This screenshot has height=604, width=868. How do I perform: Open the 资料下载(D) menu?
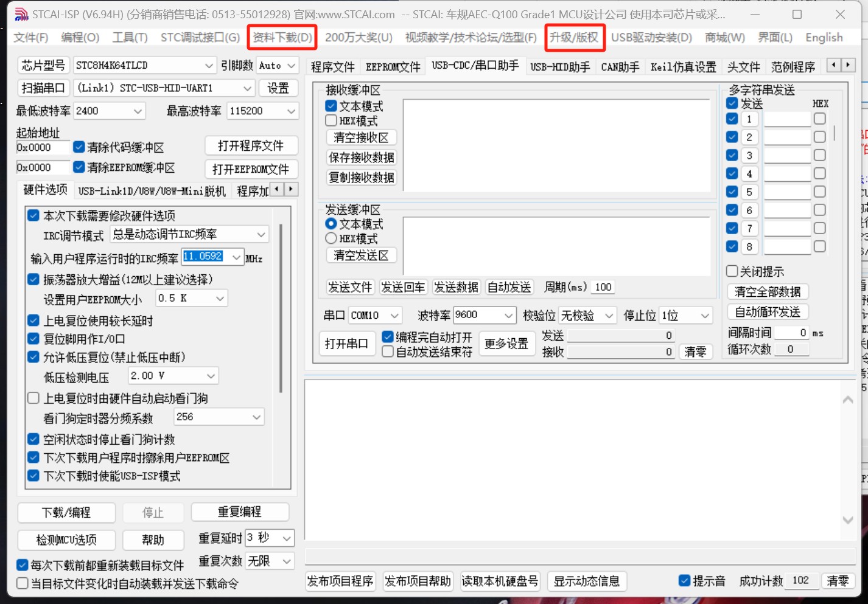(282, 38)
